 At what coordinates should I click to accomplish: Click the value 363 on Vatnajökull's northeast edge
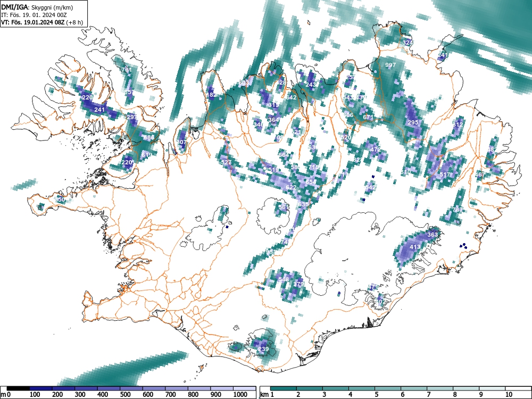(433, 235)
